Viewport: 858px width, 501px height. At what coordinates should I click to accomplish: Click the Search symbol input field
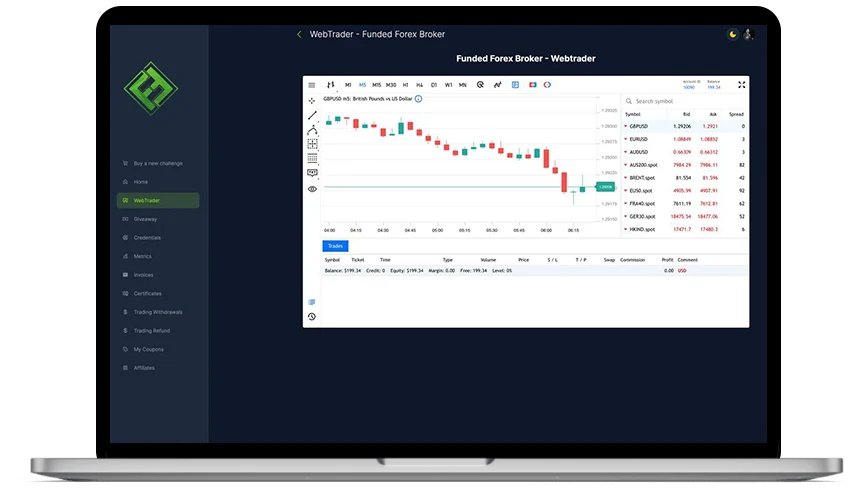[x=685, y=101]
